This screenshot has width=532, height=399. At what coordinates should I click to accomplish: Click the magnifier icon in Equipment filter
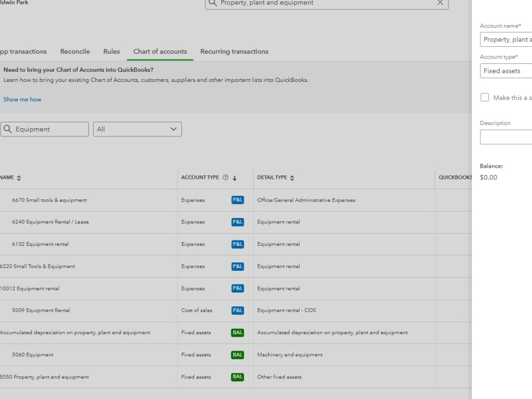pos(8,129)
